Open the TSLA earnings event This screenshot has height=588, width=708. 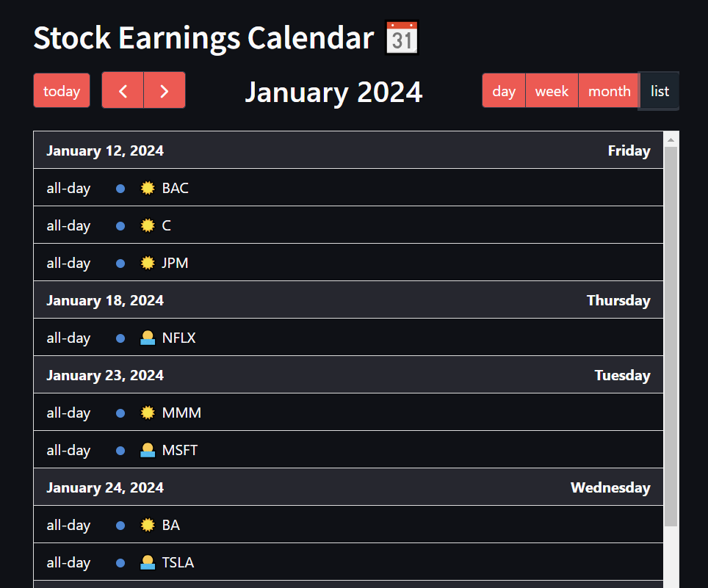[x=348, y=562]
